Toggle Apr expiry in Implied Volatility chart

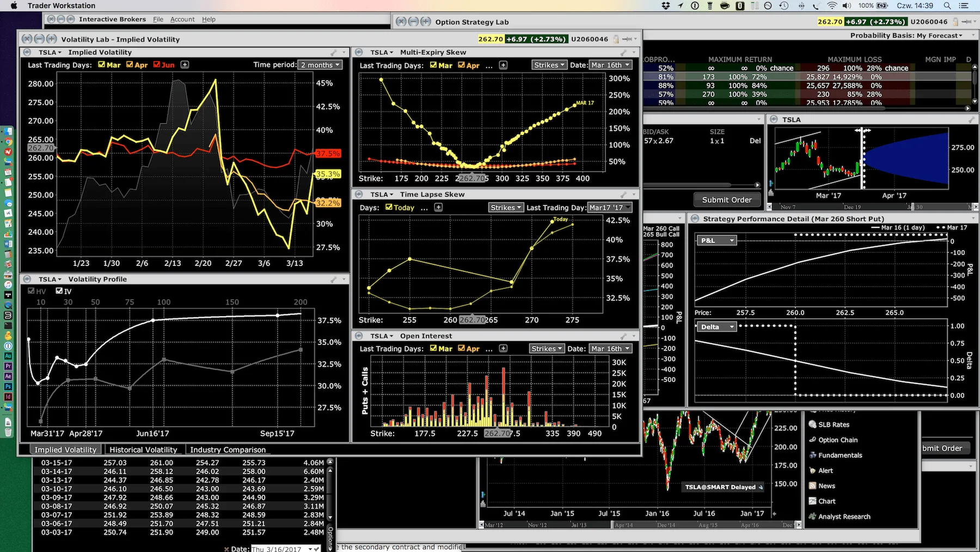[x=130, y=64]
